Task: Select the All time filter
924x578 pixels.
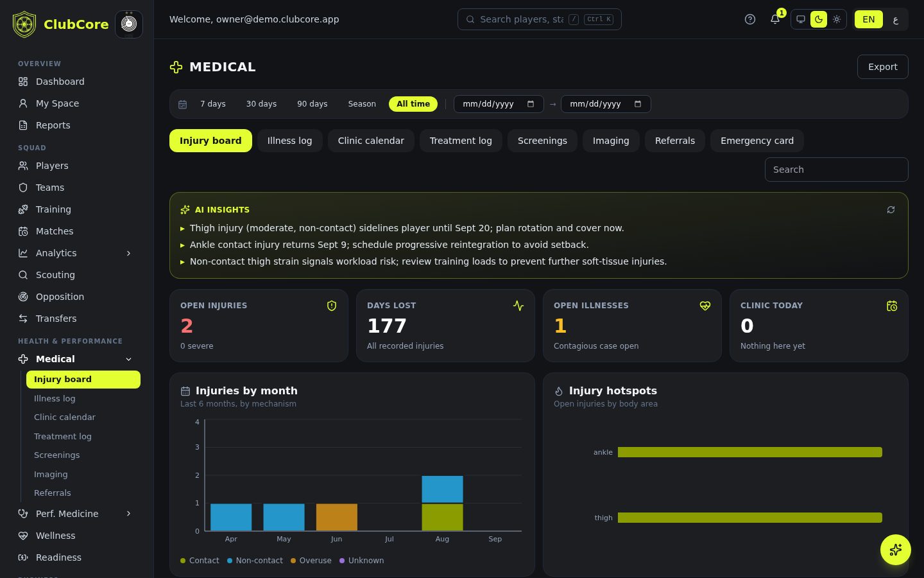Action: 413,104
